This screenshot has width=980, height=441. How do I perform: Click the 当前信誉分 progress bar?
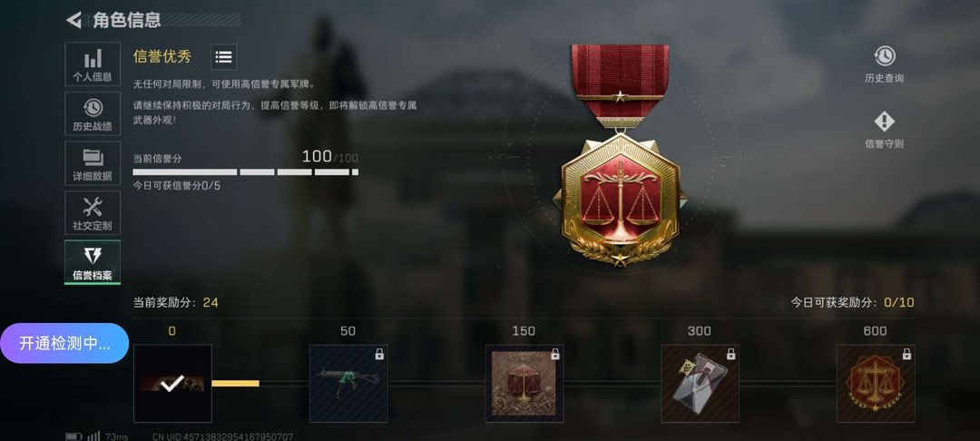click(x=246, y=171)
